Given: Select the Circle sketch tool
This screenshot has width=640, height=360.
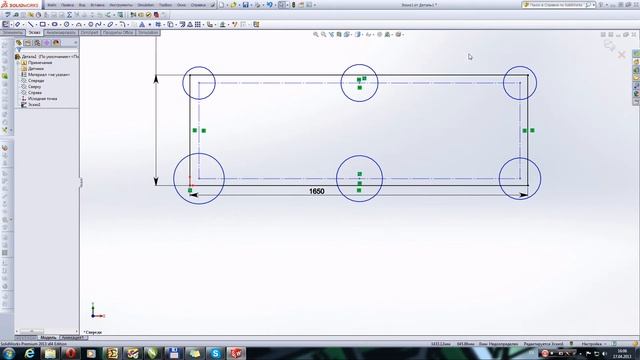Looking at the screenshot, I should [x=66, y=24].
